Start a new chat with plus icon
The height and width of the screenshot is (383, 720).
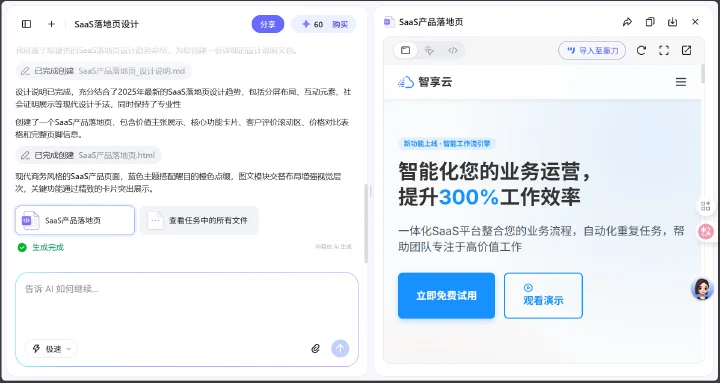[51, 24]
